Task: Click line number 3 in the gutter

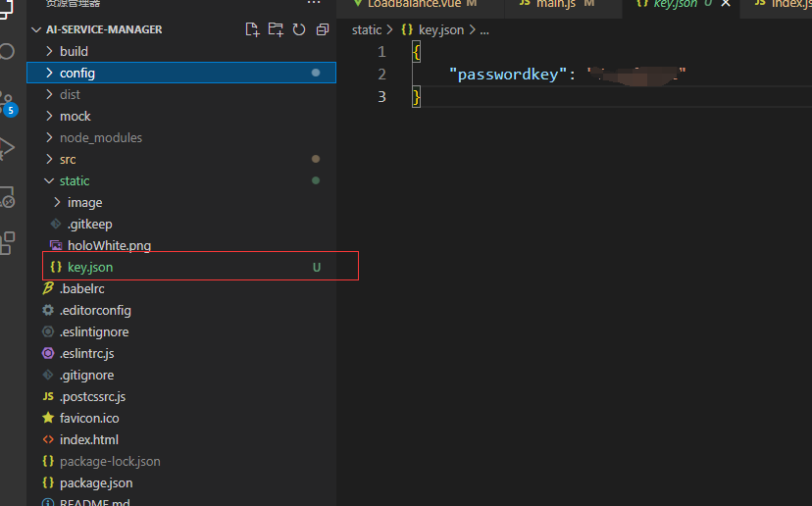Action: click(381, 97)
